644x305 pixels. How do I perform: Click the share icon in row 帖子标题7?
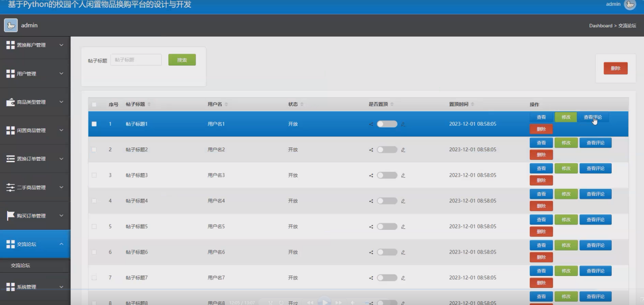pos(371,277)
